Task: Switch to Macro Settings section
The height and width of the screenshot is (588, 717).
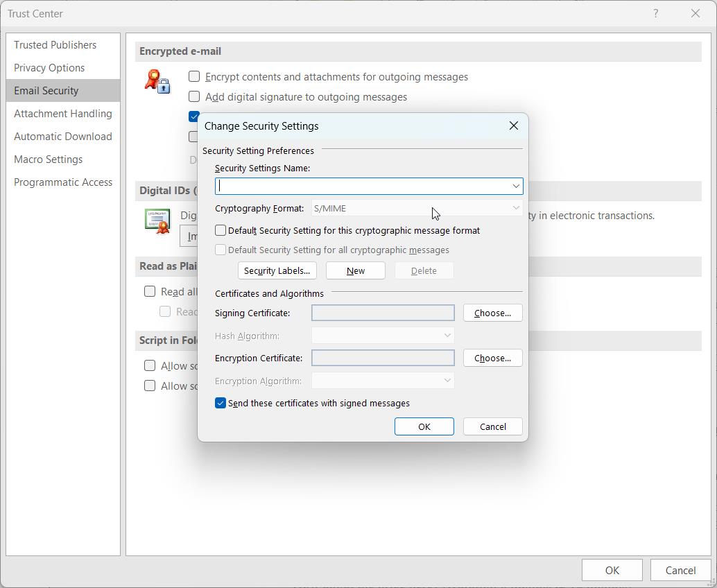Action: (x=47, y=159)
